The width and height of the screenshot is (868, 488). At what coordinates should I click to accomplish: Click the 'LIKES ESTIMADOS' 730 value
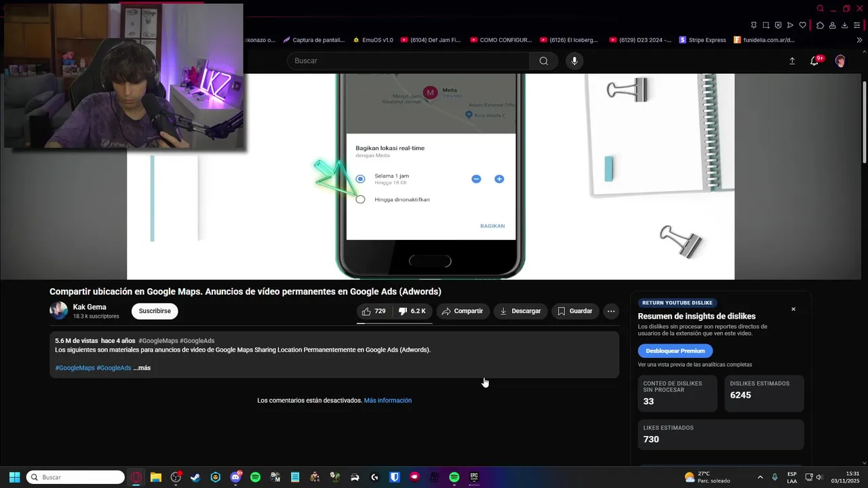[x=651, y=439]
